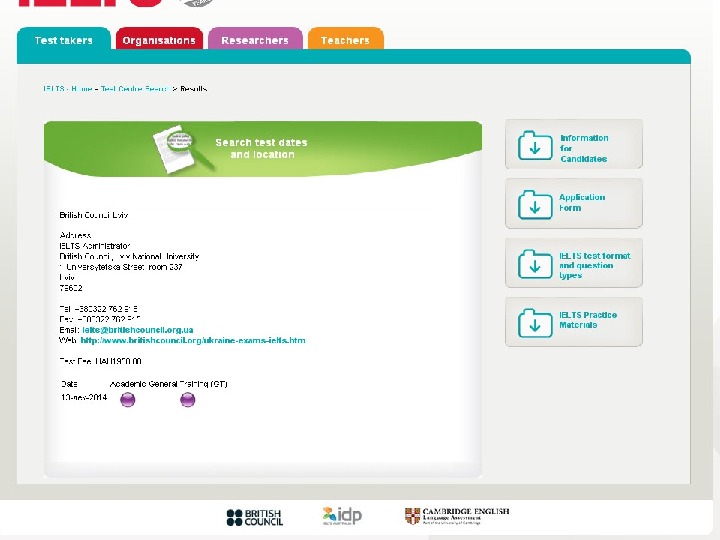Go to Test Centre Search breadcrumb link
Viewport: 720px width, 540px height.
pos(135,89)
